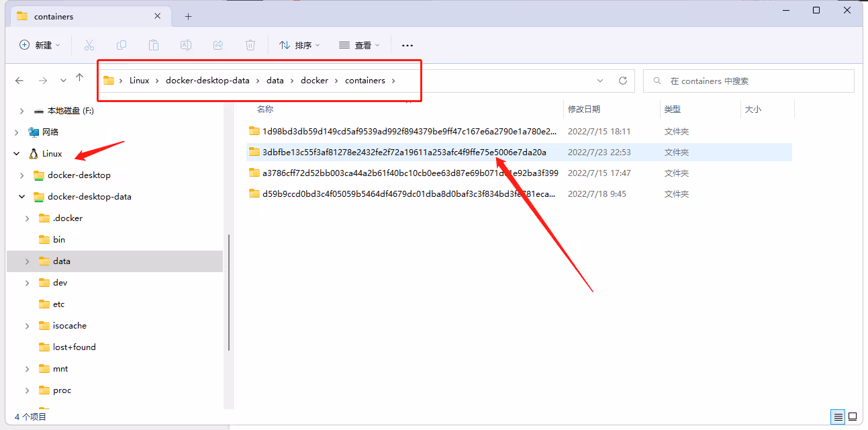Expand the isocache tree folder
Viewport: 868px width, 430px height.
pos(28,326)
